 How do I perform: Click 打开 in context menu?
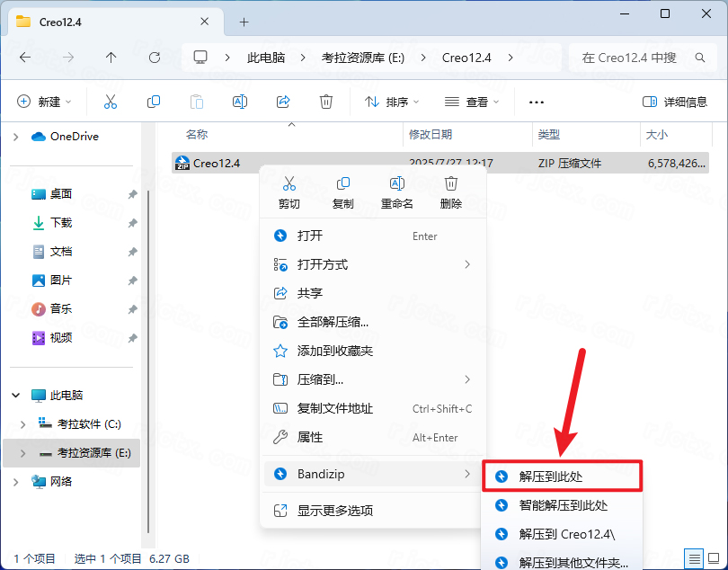(x=374, y=236)
